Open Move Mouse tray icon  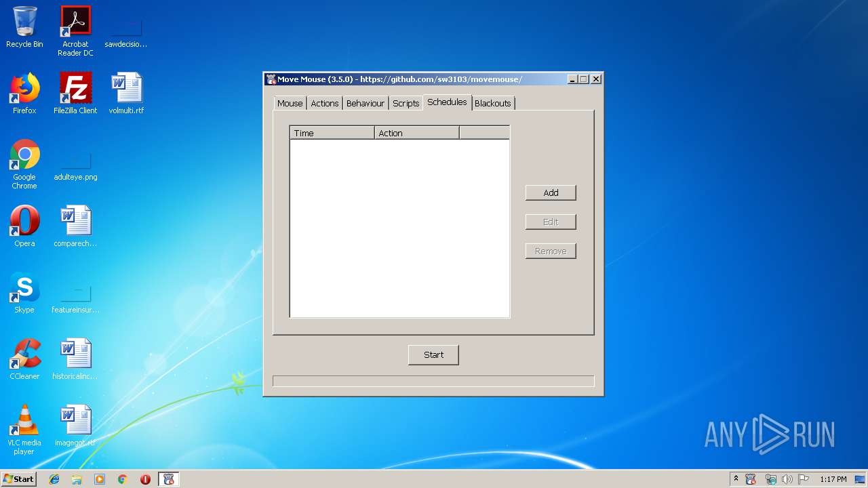point(751,479)
